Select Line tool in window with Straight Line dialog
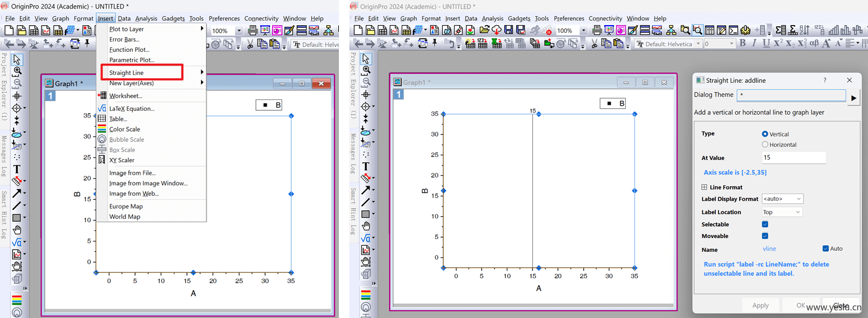The height and width of the screenshot is (318, 868). [x=366, y=202]
